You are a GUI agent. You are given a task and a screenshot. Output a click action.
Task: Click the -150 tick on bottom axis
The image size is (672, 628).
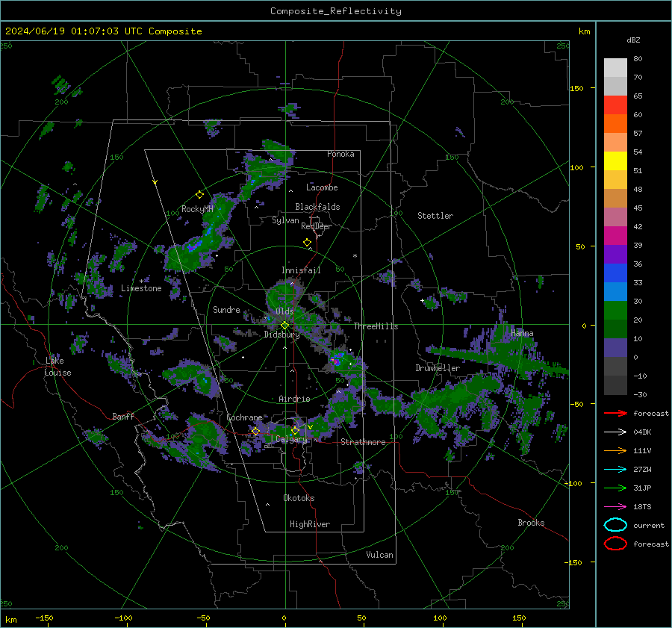tap(44, 618)
